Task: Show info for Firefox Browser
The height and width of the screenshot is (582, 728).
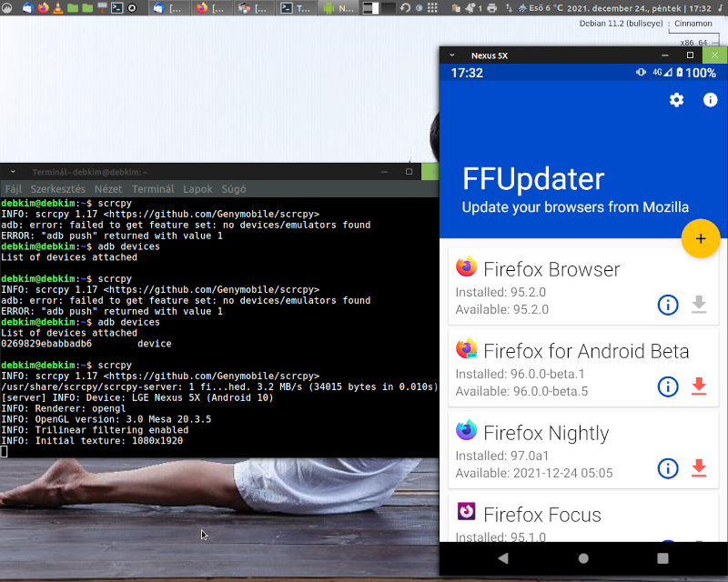Action: (668, 305)
